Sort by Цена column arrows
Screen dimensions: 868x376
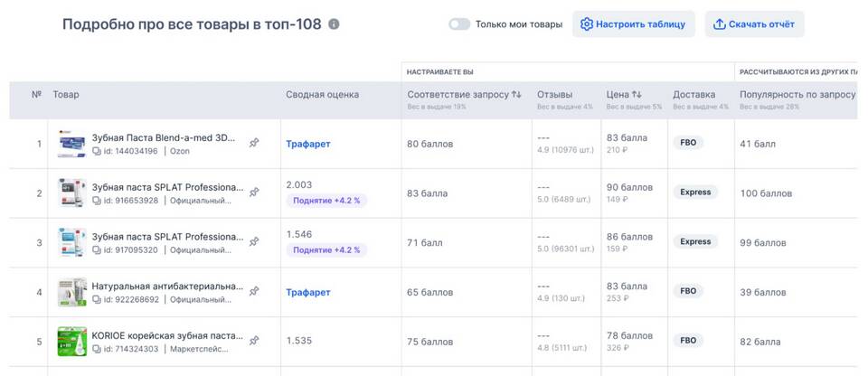(637, 95)
